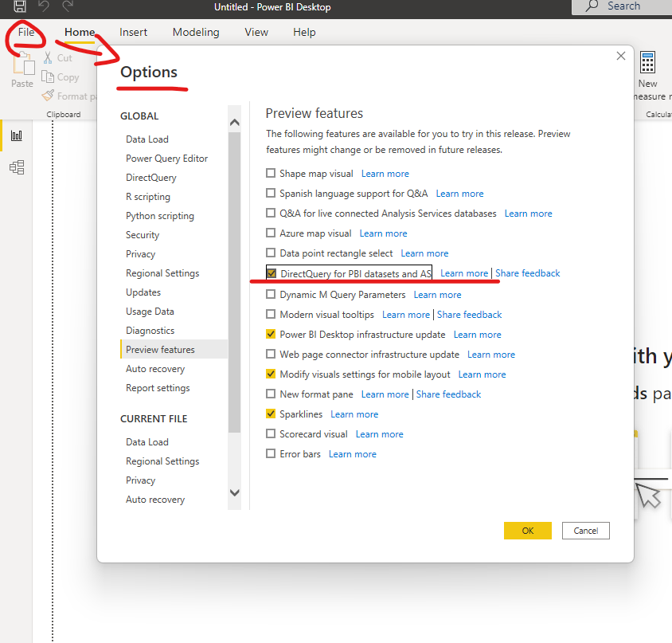Uncheck Power BI Desktop infrastructure update
Screen dimensions: 672x643
271,334
